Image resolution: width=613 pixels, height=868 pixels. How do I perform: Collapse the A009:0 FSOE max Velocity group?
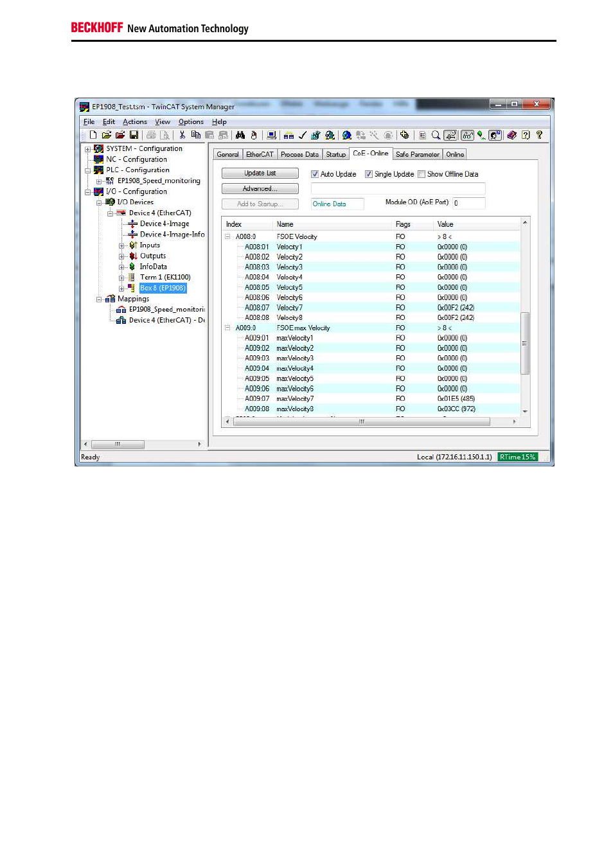click(x=227, y=328)
